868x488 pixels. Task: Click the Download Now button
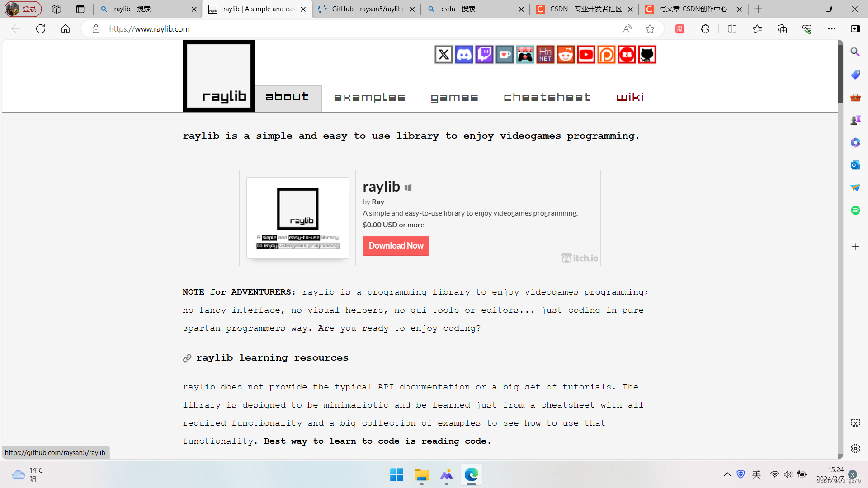[396, 245]
